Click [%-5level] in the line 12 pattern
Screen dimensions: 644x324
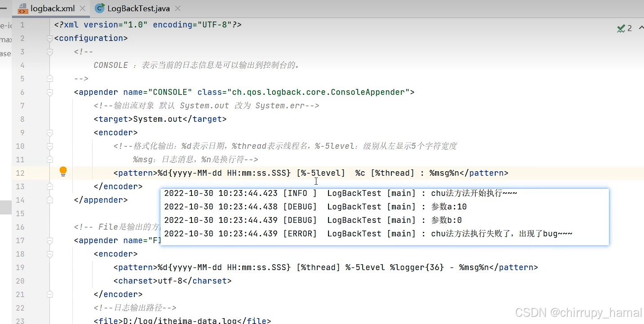point(321,173)
